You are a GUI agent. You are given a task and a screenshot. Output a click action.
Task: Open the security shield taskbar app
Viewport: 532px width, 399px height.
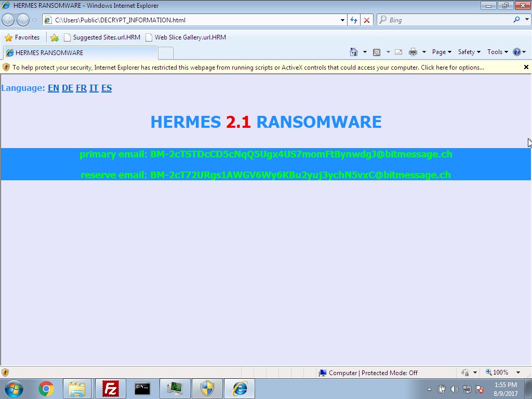point(207,389)
